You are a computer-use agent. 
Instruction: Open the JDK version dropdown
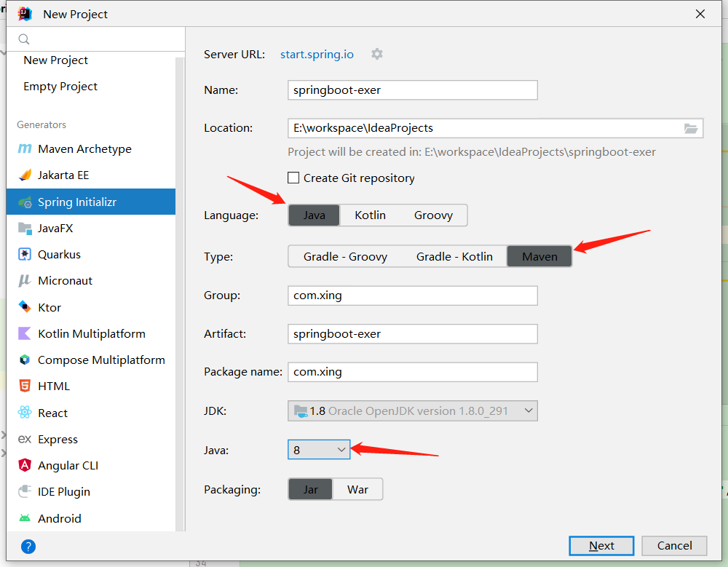412,411
